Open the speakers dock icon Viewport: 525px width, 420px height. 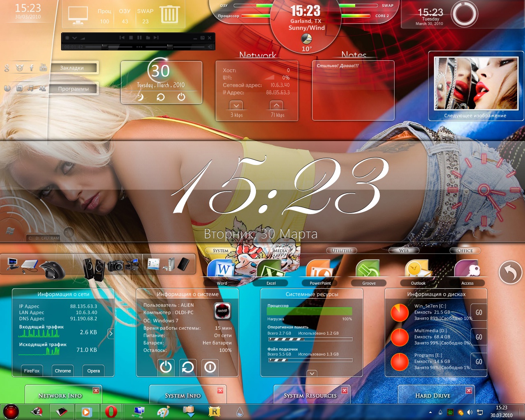tap(94, 269)
